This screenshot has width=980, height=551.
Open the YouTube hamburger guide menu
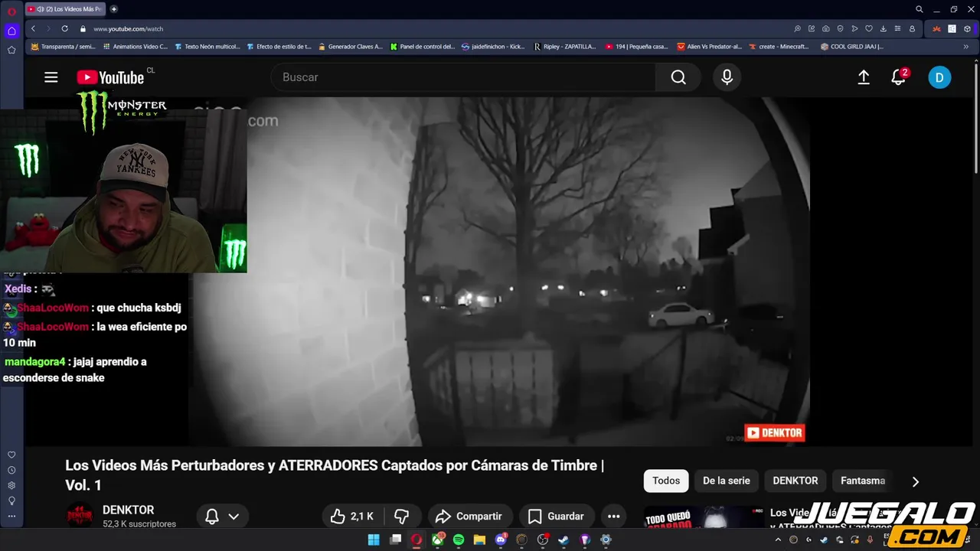point(51,77)
